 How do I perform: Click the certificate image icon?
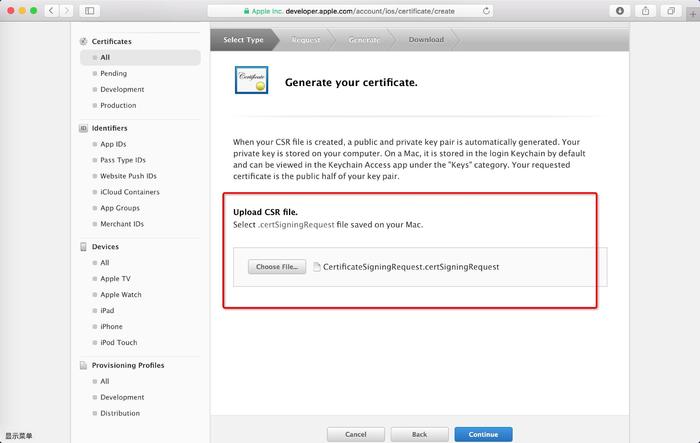(x=250, y=81)
